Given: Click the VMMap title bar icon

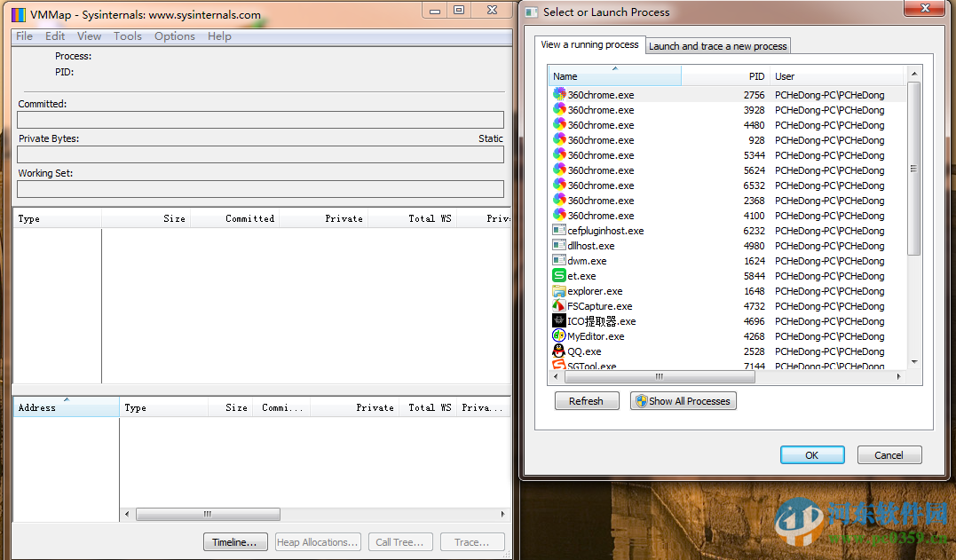Looking at the screenshot, I should [x=19, y=14].
